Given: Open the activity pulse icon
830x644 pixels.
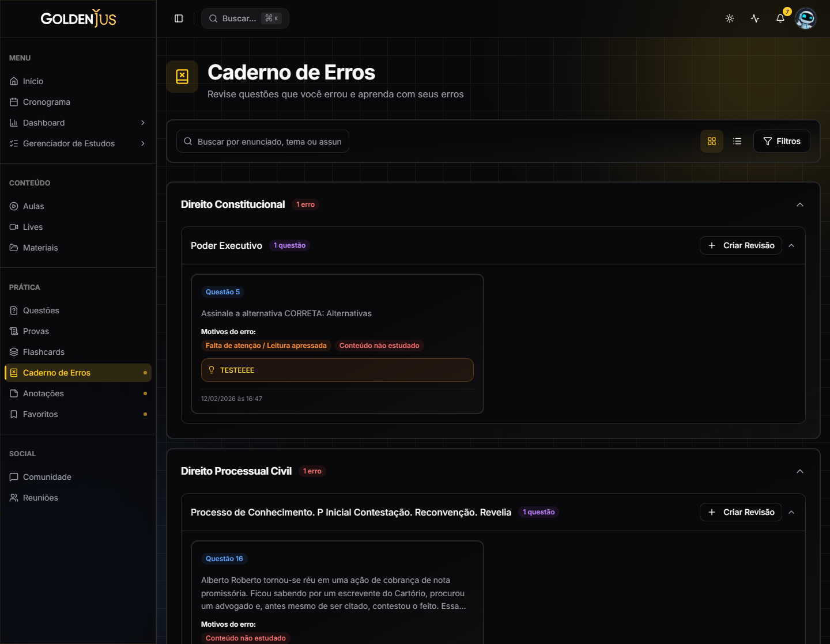Looking at the screenshot, I should [755, 18].
